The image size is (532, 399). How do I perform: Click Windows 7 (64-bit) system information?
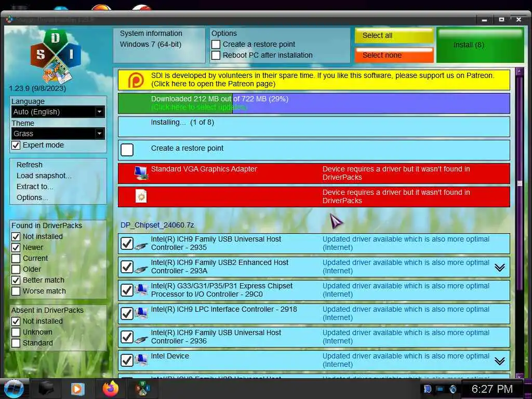pos(151,45)
